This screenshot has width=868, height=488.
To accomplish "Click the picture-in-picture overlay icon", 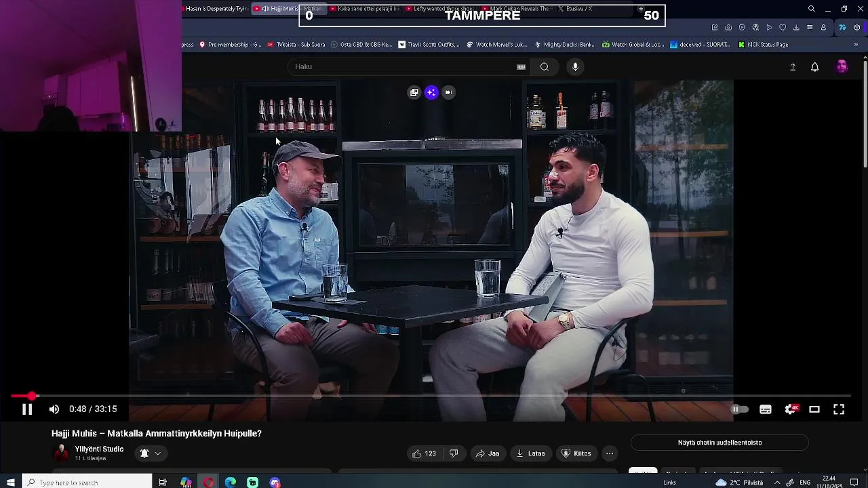I will [x=414, y=92].
